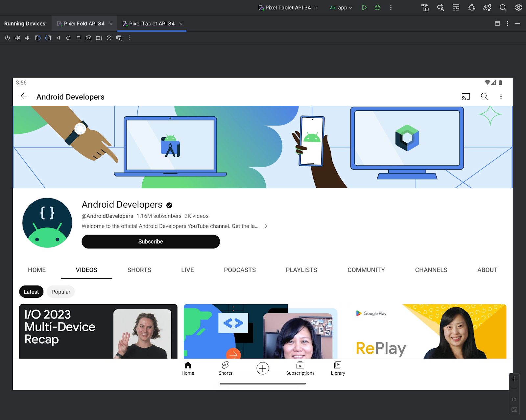The image size is (526, 420).
Task: Open more run actions menu
Action: click(391, 8)
